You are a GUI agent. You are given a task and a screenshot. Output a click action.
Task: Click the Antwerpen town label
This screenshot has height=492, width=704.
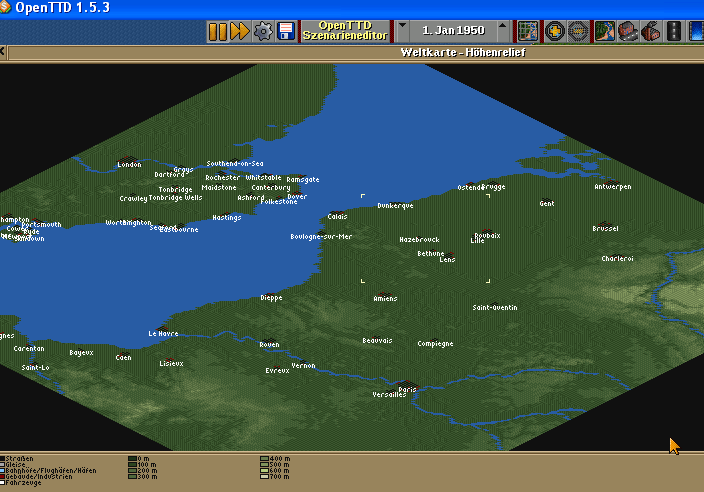coord(613,187)
